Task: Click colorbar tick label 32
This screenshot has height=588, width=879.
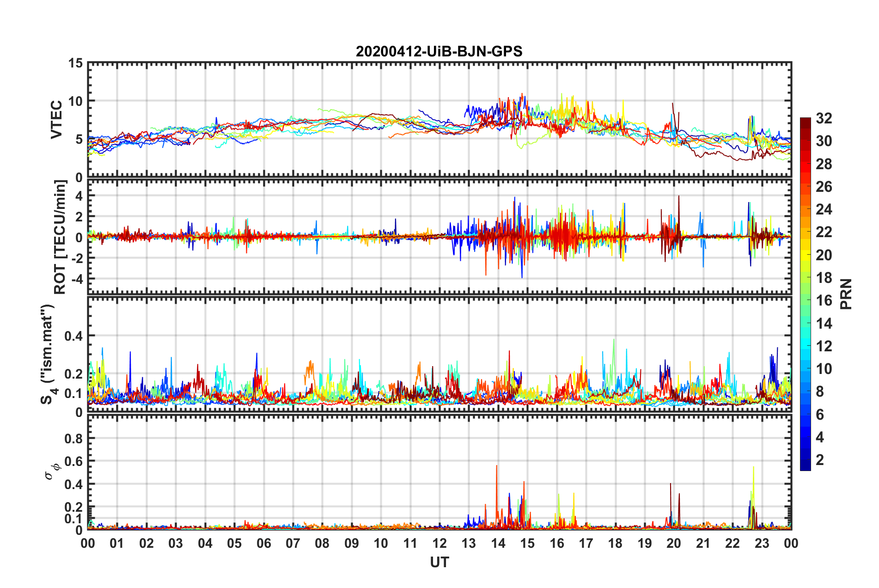Action: pos(824,118)
